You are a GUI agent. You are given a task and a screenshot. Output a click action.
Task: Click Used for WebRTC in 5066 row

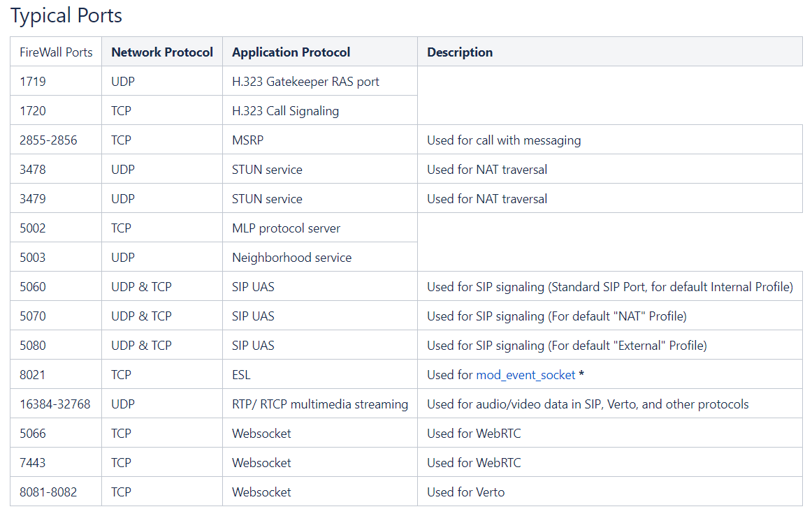click(x=610, y=433)
